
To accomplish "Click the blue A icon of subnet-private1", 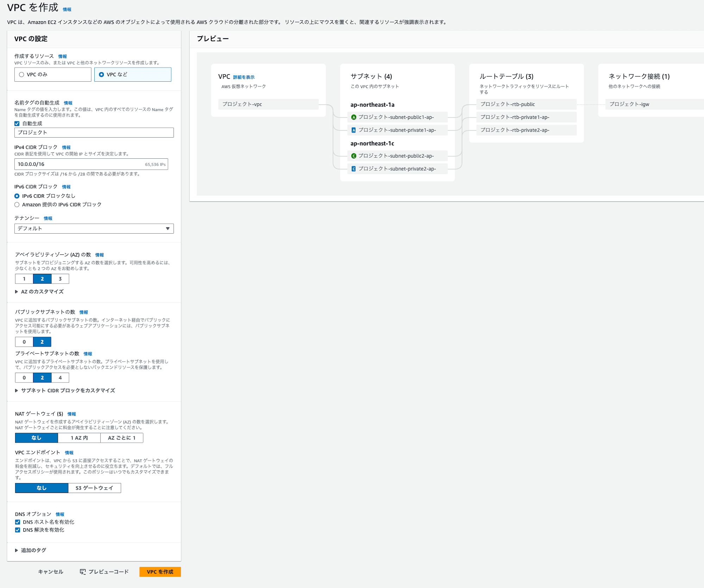I will click(x=354, y=130).
